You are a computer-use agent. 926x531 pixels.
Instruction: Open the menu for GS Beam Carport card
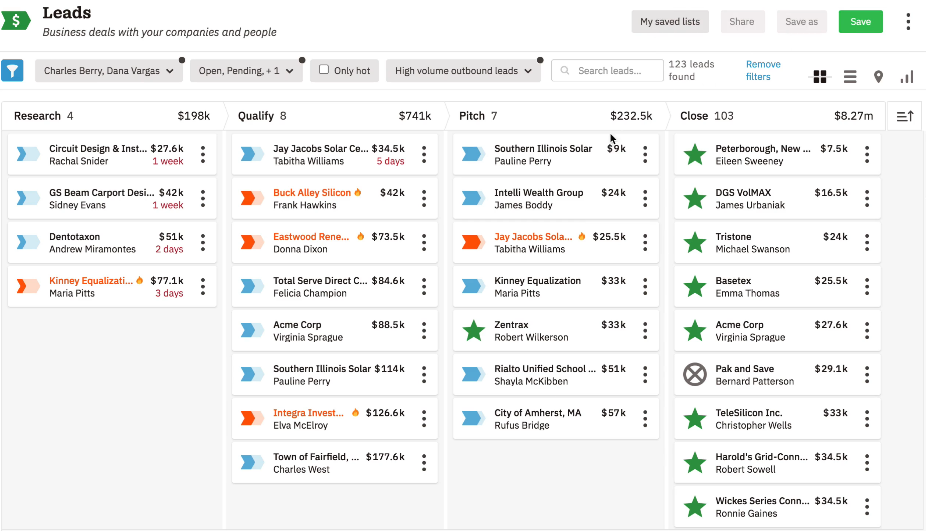point(203,198)
